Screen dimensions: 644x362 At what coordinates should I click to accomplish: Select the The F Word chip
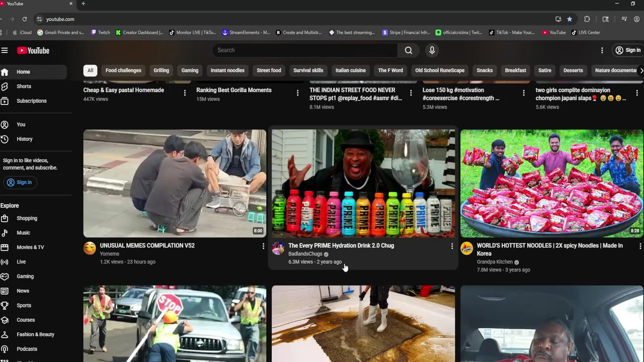click(390, 70)
